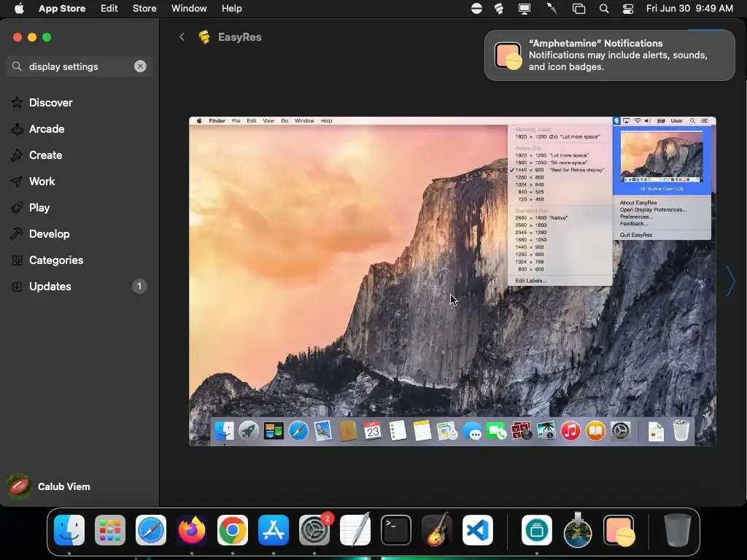Click the window tiling icon in the menu bar
The image size is (747, 560).
click(578, 8)
